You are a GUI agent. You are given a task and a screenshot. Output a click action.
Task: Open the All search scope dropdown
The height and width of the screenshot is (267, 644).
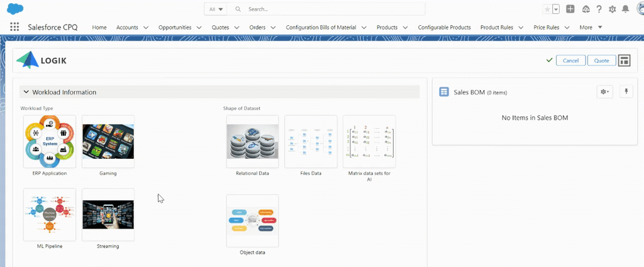[216, 9]
